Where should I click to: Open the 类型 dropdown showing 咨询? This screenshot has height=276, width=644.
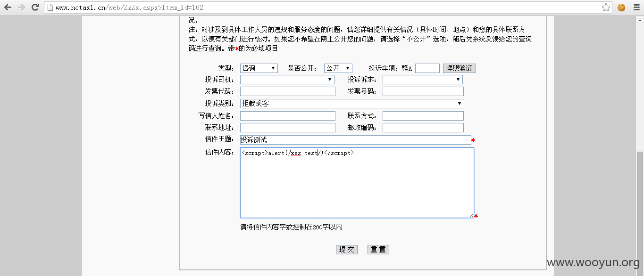pyautogui.click(x=259, y=68)
